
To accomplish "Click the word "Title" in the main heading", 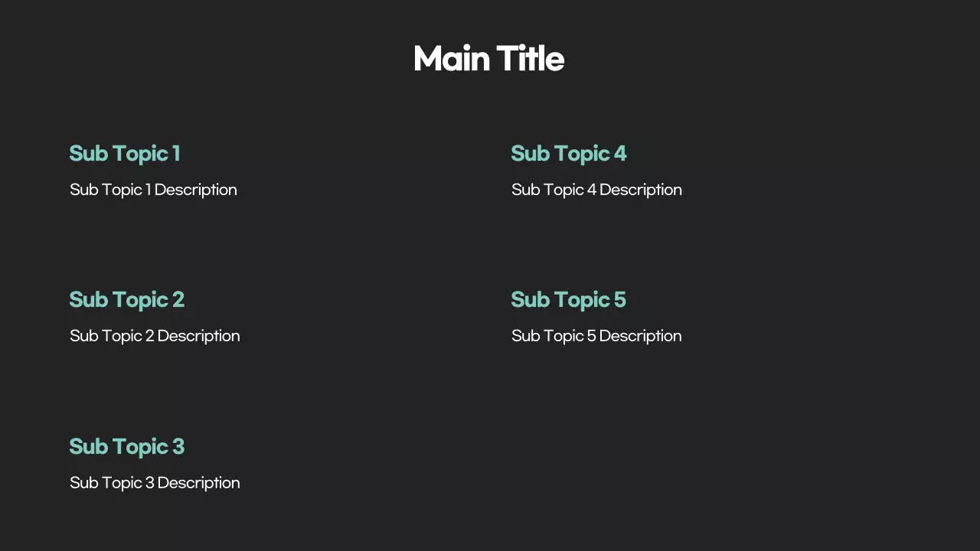I will 530,59.
